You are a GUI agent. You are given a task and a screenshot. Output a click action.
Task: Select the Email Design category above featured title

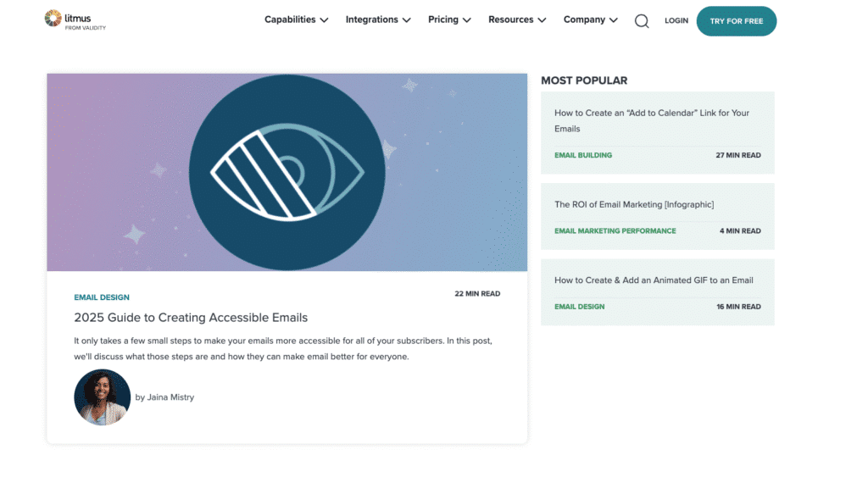102,297
